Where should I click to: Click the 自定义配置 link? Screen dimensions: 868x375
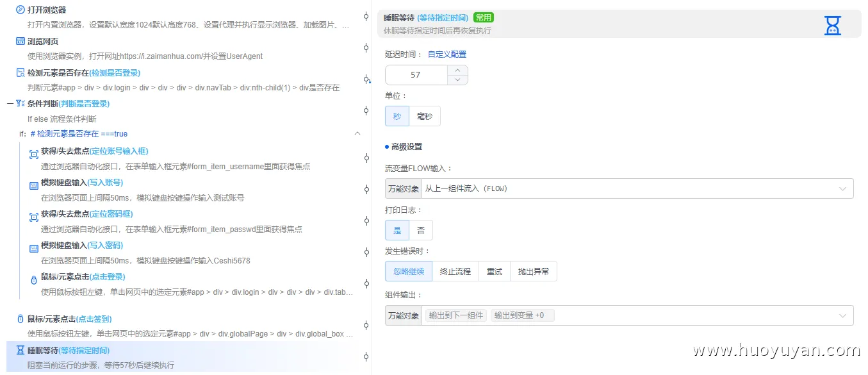pos(447,54)
